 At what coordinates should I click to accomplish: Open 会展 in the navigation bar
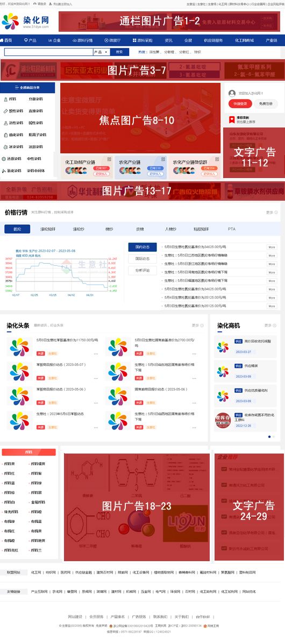(188, 40)
